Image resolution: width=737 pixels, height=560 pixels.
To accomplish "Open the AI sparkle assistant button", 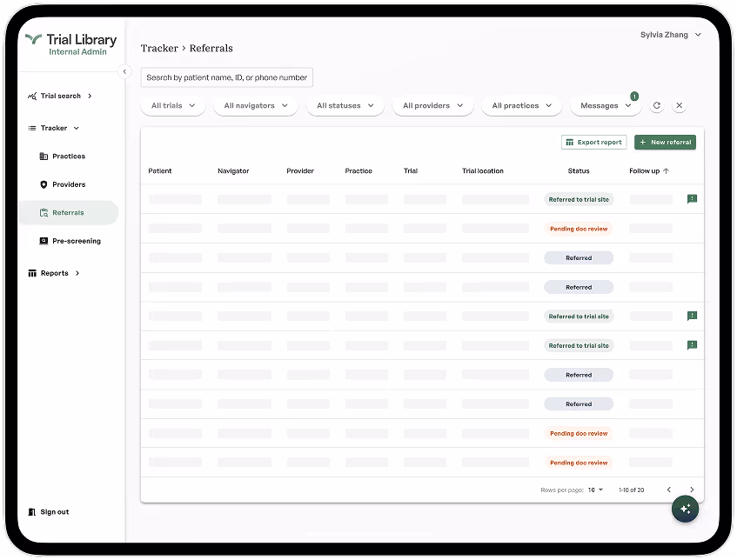I will tap(685, 509).
